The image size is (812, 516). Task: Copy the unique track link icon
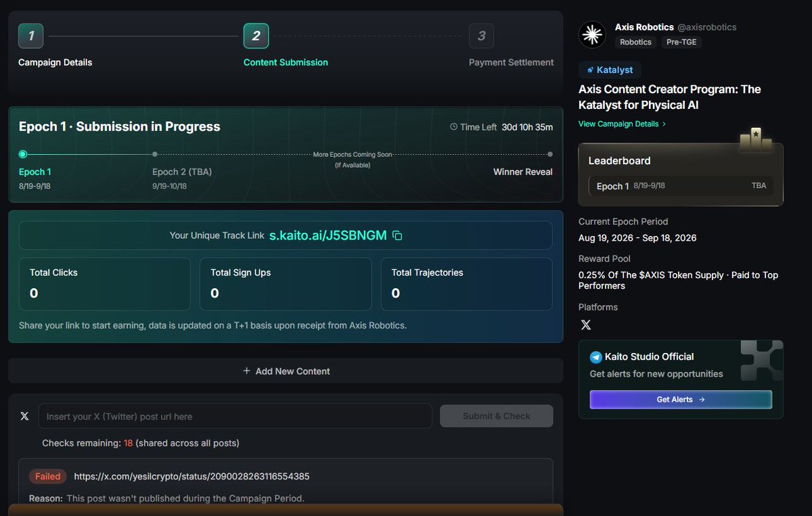coord(398,235)
